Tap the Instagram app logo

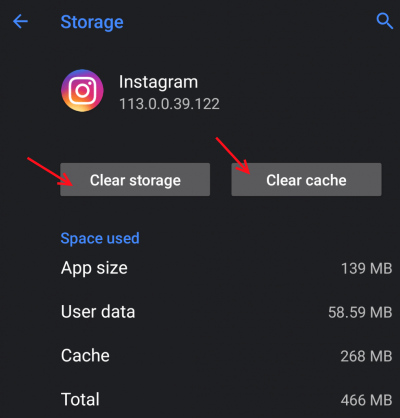82,91
